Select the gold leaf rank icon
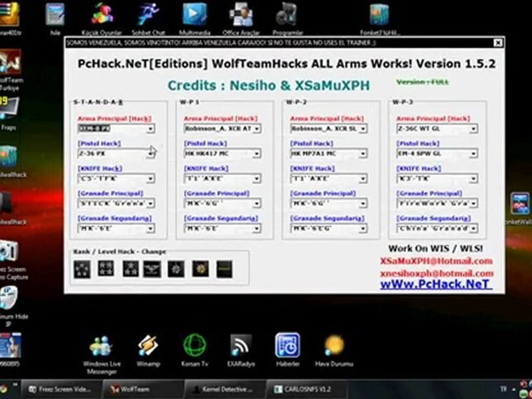Screen dimensions: 532x399 coord(200,269)
